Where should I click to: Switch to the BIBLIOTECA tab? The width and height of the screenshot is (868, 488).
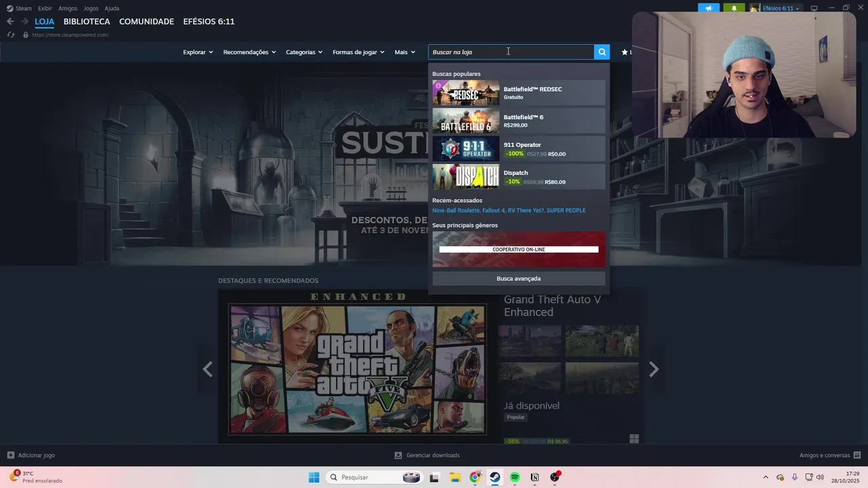87,22
